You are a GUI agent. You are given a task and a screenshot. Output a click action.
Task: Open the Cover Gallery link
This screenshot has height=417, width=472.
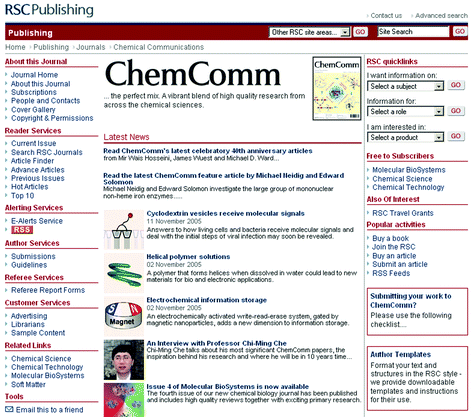33,109
